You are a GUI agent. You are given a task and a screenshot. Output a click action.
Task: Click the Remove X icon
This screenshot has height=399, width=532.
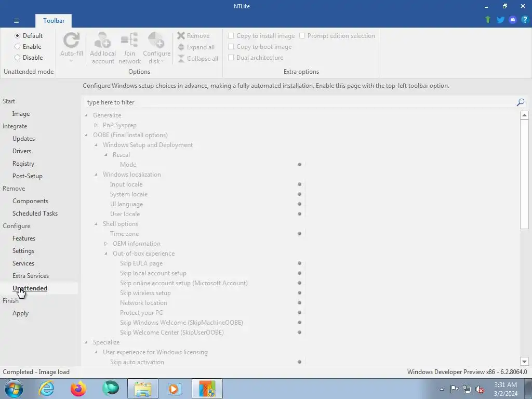pos(181,36)
